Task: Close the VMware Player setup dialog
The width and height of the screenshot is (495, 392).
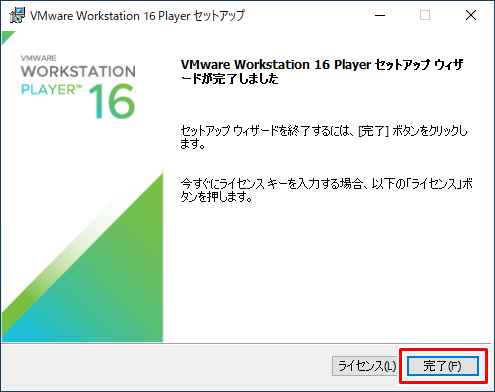Action: coord(471,15)
